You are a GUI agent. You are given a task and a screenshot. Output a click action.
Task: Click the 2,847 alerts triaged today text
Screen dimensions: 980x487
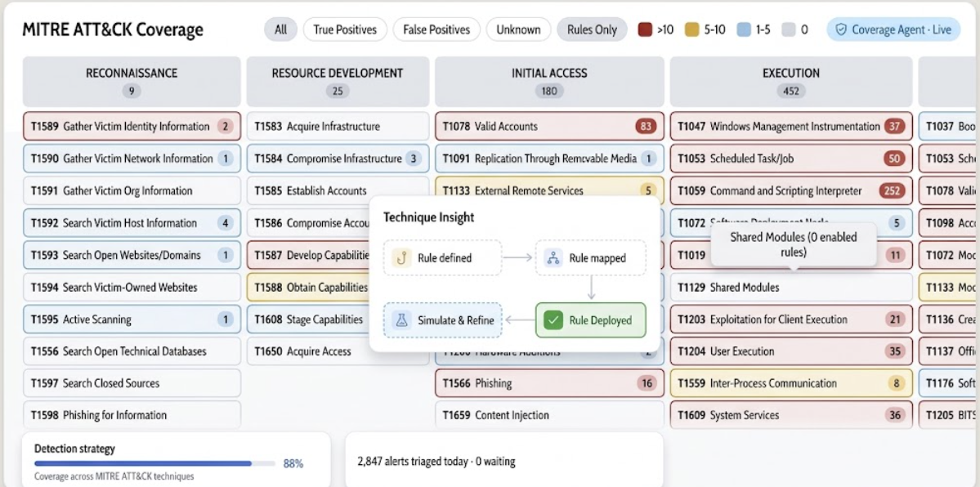click(436, 462)
